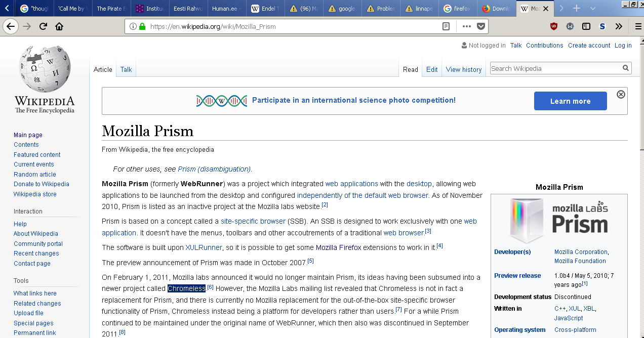Viewport: 644px width, 338px height.
Task: Switch to the firefox Google search tab
Action: click(458, 9)
